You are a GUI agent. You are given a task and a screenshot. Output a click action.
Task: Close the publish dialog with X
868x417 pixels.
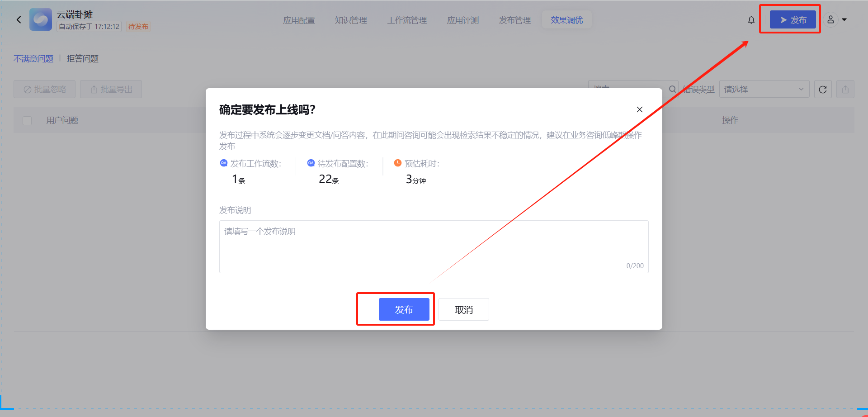640,109
